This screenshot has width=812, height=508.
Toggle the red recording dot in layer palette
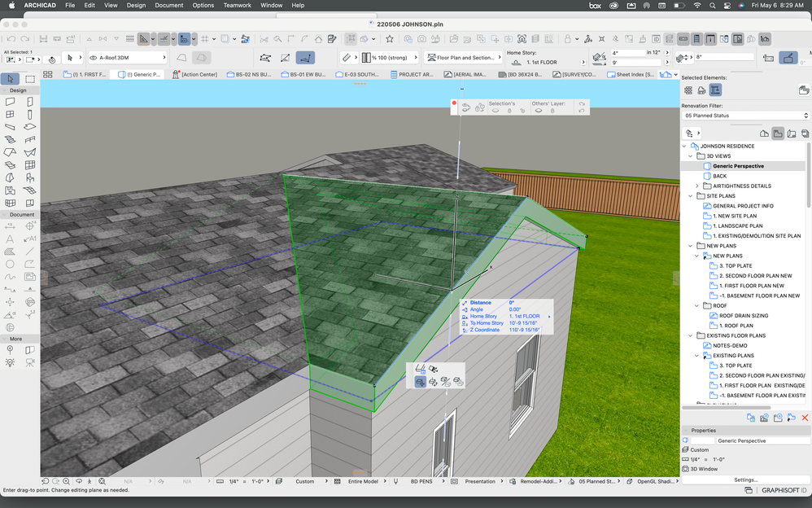(454, 103)
